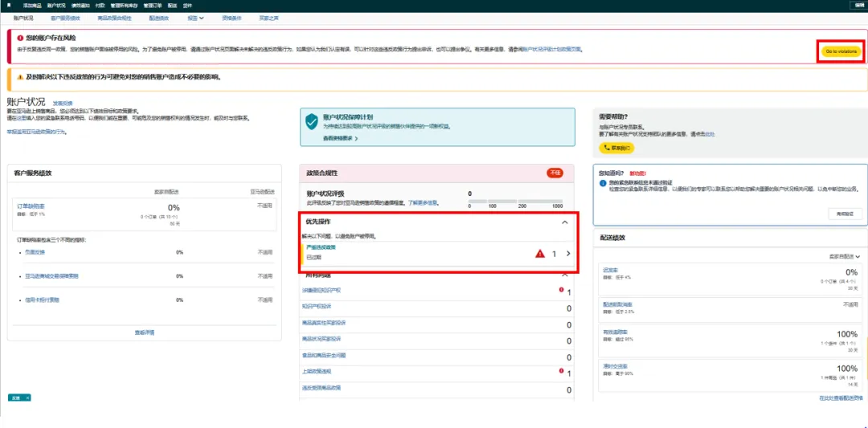Expand the 严重违反政策 row using right chevron
Viewport: 868px width, 428px height.
(567, 254)
